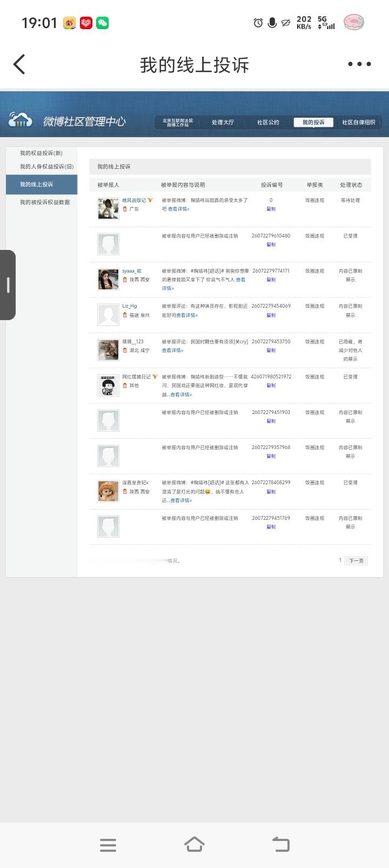Tap the WeChat notification icon in status bar
389x868 pixels.
pos(103,23)
